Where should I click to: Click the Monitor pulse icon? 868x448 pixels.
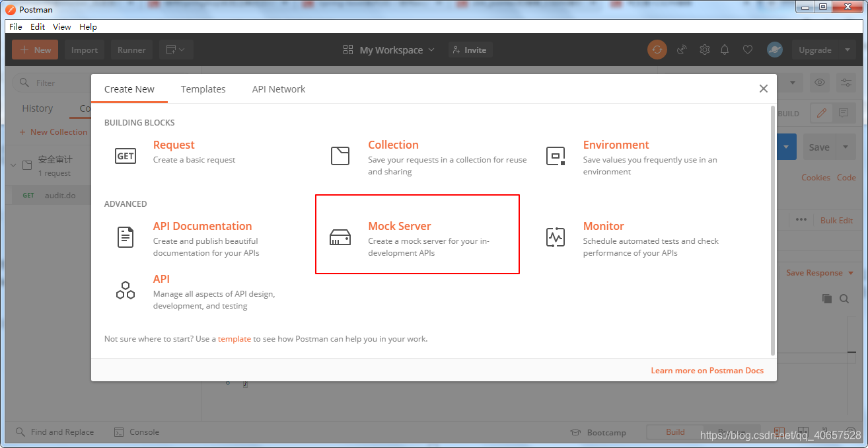556,237
